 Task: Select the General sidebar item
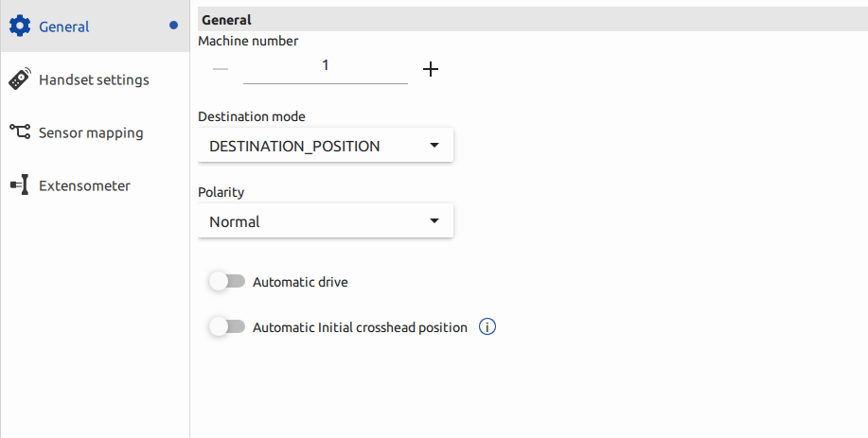coord(64,26)
